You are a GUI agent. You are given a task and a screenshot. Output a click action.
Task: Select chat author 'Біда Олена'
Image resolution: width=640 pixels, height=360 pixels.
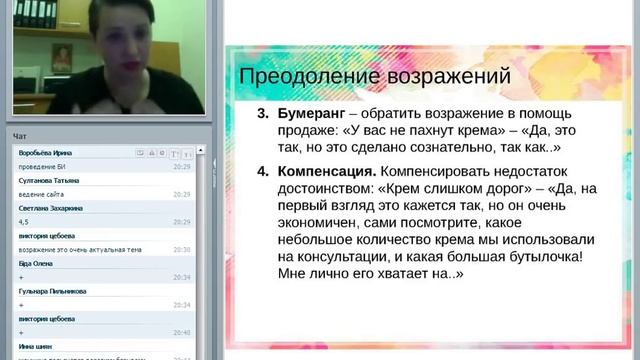pyautogui.click(x=36, y=264)
